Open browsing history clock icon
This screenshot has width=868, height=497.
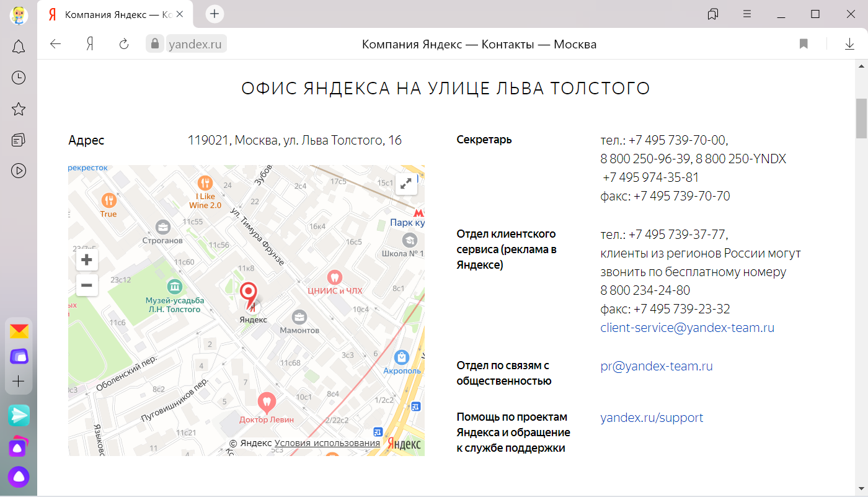tap(19, 78)
